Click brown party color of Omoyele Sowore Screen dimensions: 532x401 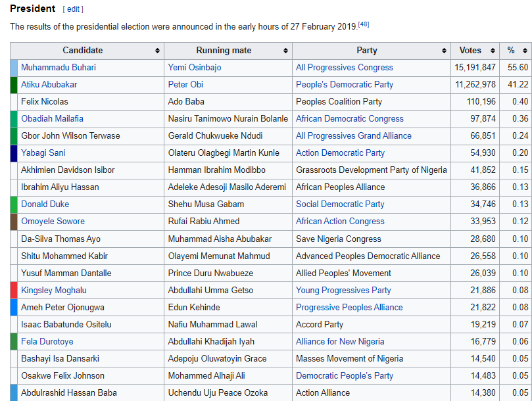click(14, 222)
